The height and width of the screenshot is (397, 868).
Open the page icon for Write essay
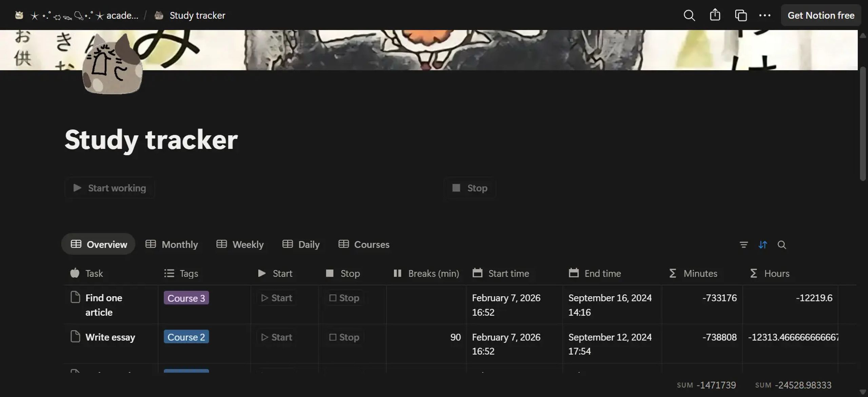point(75,336)
